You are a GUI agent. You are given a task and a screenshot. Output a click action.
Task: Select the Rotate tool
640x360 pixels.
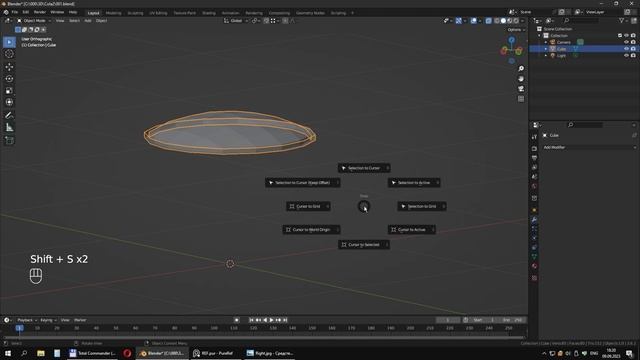(9, 78)
